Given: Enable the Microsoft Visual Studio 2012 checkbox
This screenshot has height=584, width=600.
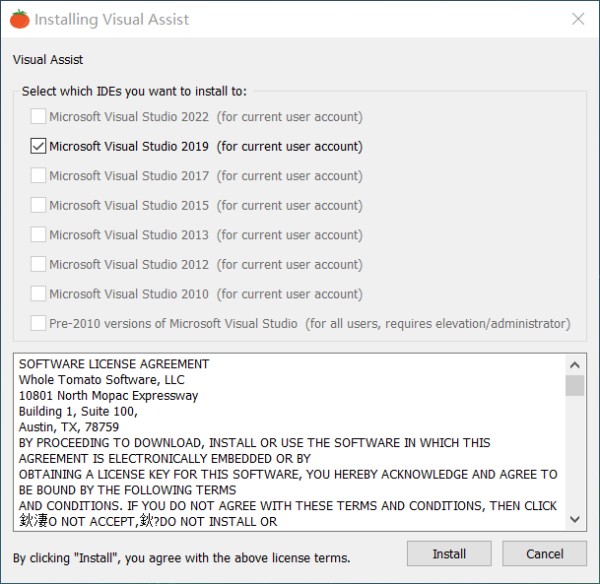Looking at the screenshot, I should 38,264.
